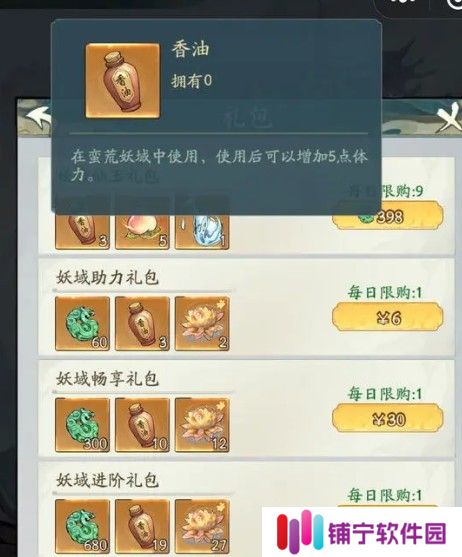
Task: Click the back arrow at panel top-left
Action: (x=38, y=119)
